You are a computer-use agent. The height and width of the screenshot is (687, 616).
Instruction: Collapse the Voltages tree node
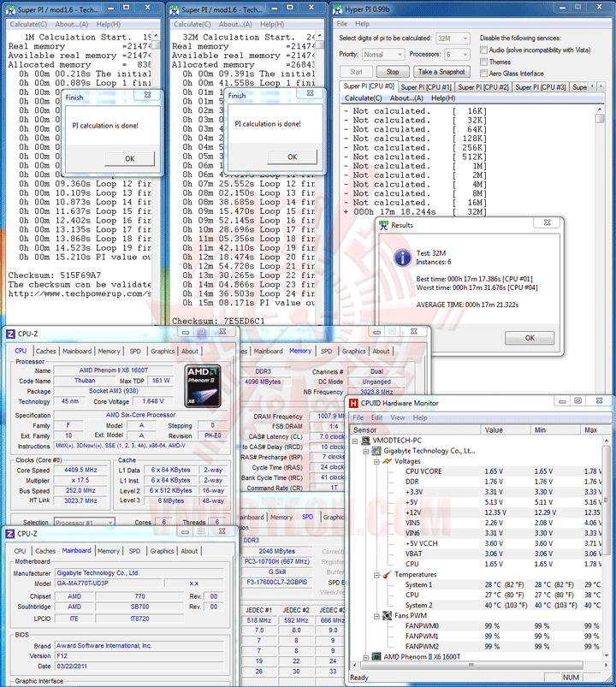(376, 461)
